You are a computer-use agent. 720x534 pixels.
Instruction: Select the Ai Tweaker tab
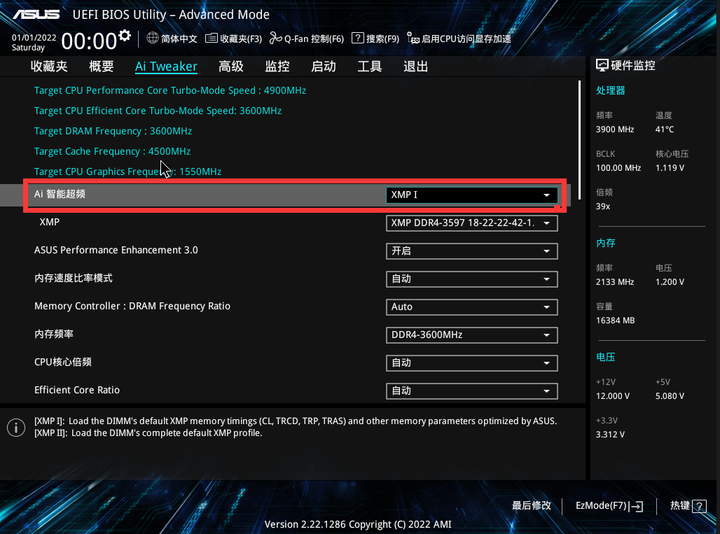coord(166,67)
